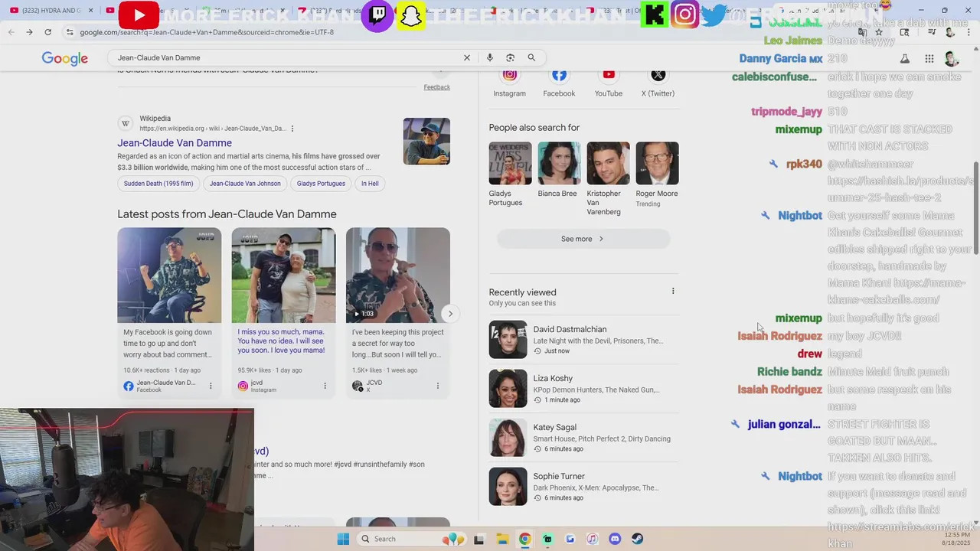Image resolution: width=980 pixels, height=551 pixels.
Task: Open Discord from the taskbar
Action: tap(615, 539)
